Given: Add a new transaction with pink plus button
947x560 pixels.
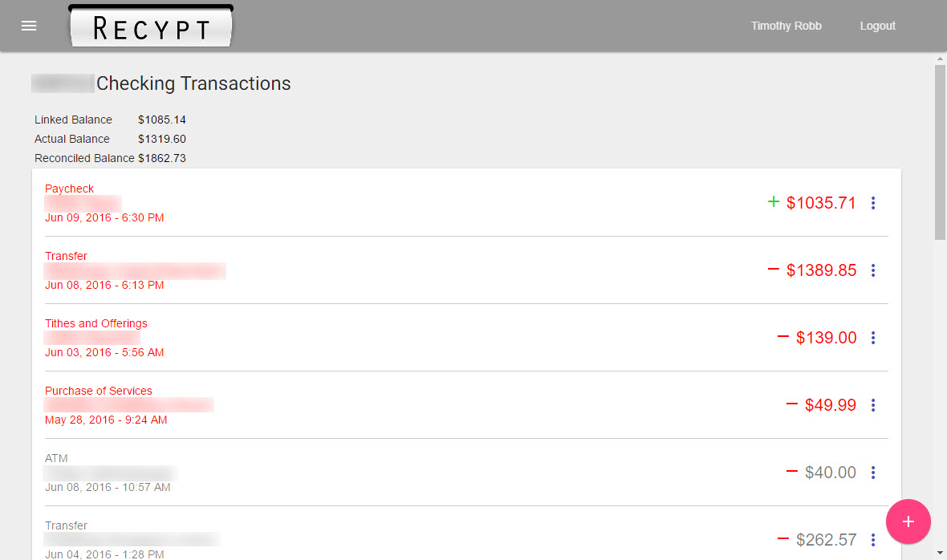Looking at the screenshot, I should pyautogui.click(x=908, y=521).
